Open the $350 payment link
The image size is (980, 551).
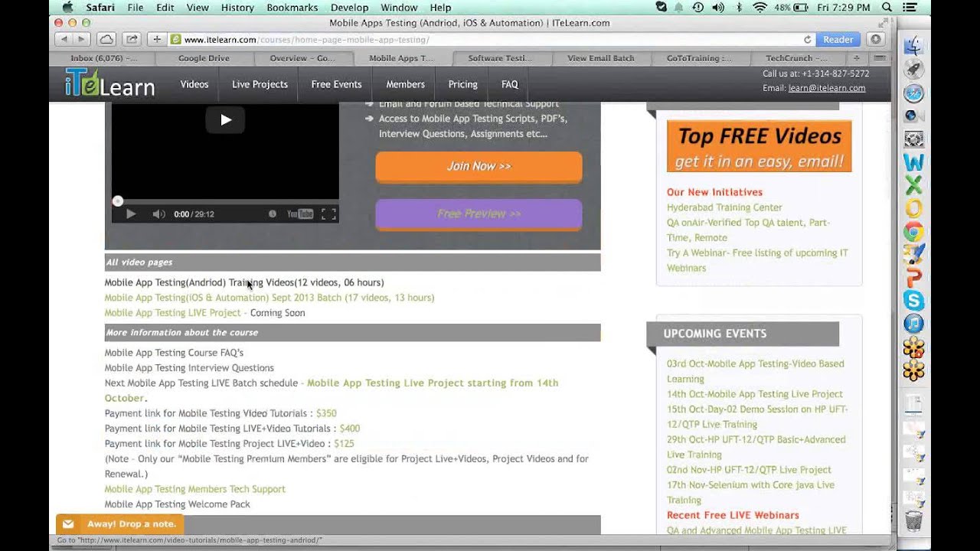pos(326,413)
